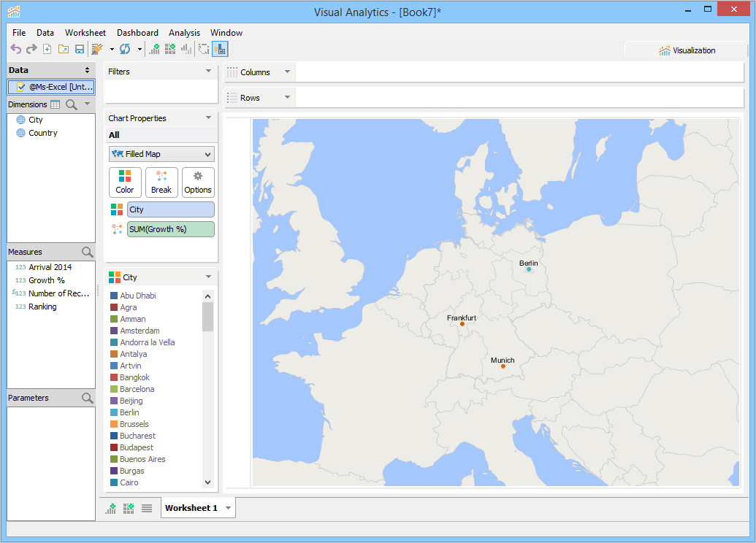Open the data source plug dropdown arrow
The width and height of the screenshot is (756, 543).
pyautogui.click(x=112, y=49)
